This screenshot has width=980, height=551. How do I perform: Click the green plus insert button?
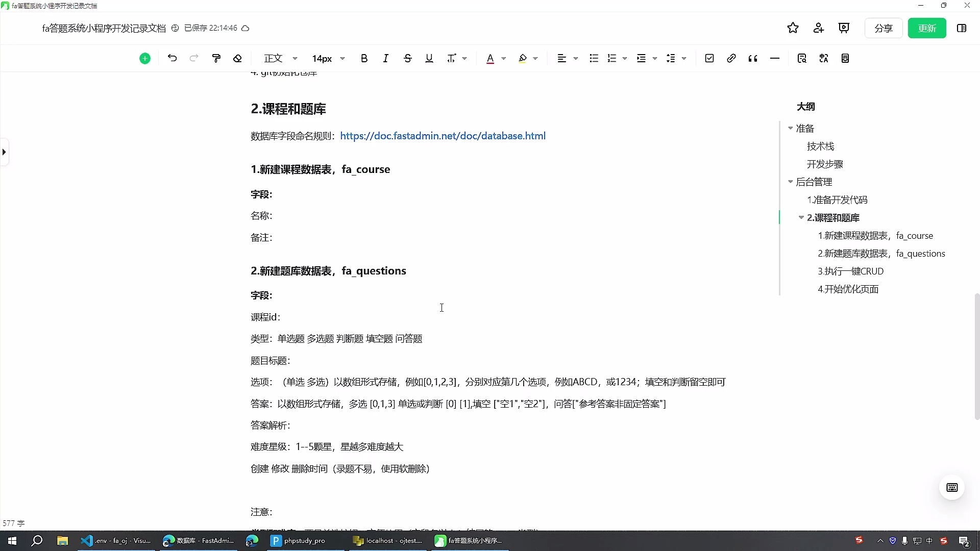(x=145, y=59)
